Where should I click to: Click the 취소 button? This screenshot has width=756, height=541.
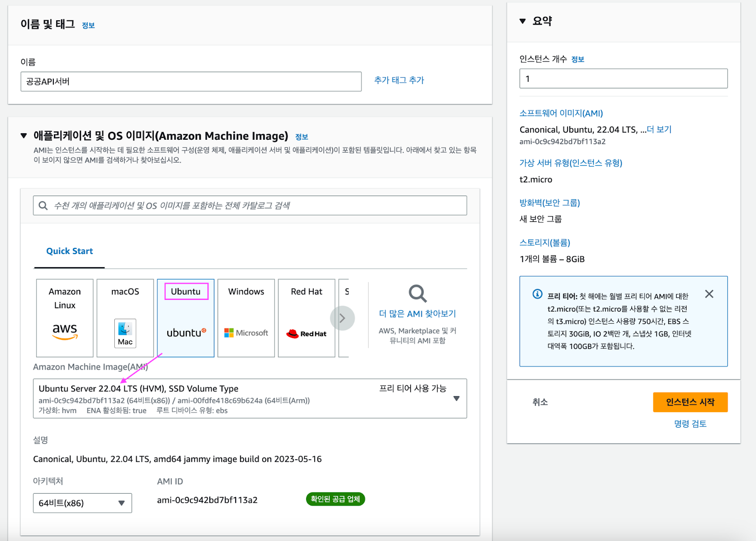[540, 402]
